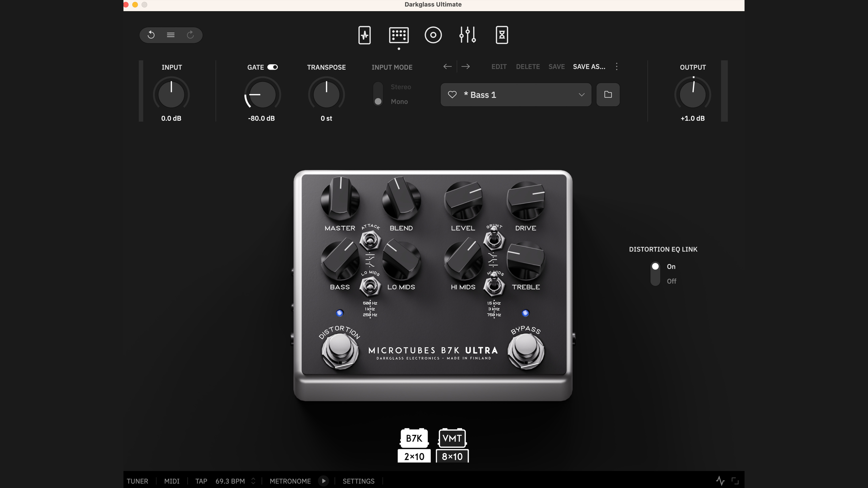Select the pedal and cab section icon
The height and width of the screenshot is (488, 868).
399,35
